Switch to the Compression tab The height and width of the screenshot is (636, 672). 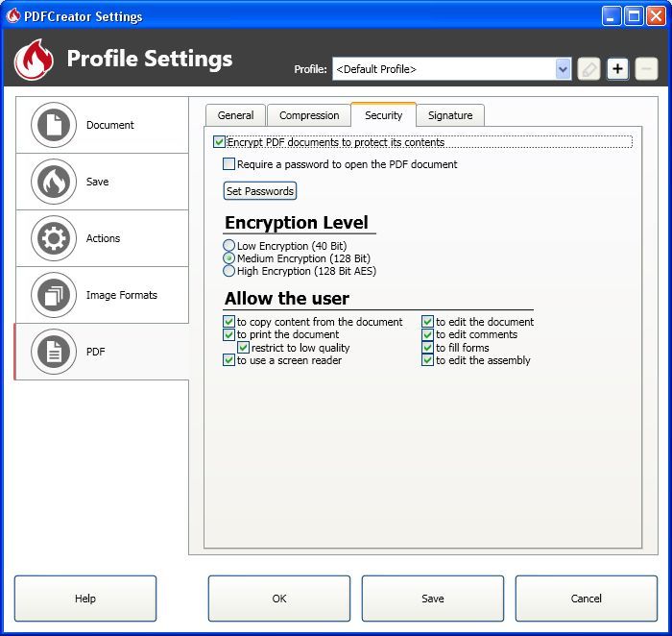[309, 115]
